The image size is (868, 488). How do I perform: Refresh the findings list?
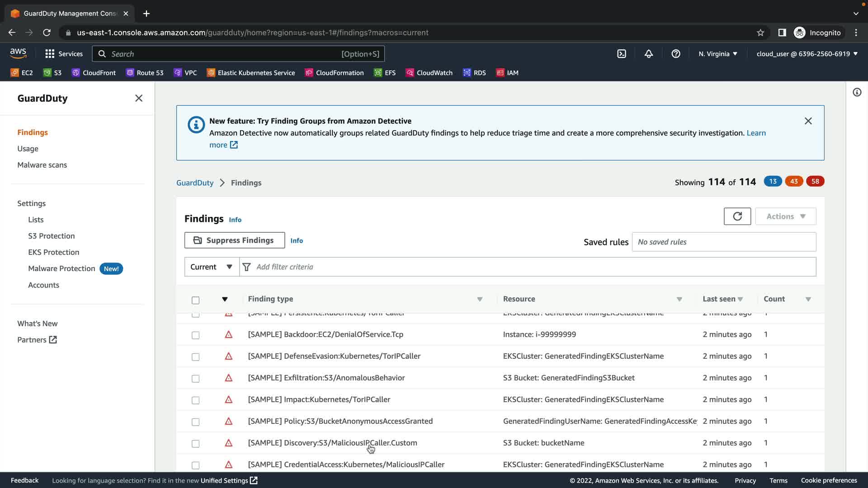point(737,216)
